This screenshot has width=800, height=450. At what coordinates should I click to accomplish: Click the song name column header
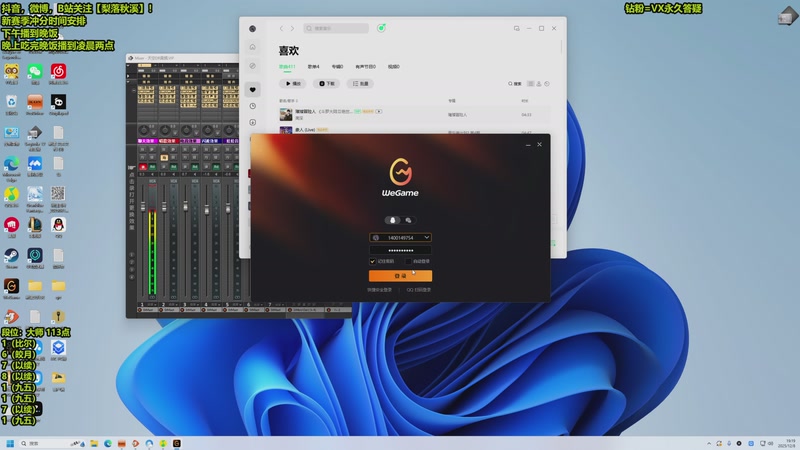288,101
